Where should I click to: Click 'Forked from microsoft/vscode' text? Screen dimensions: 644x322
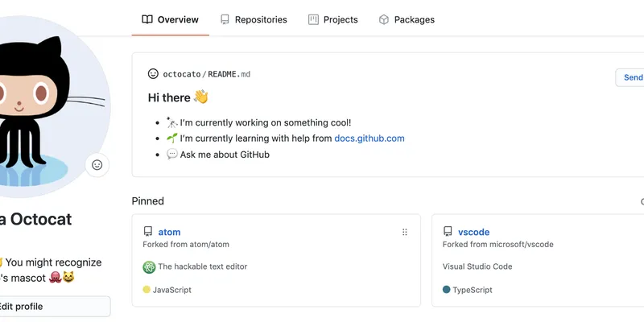click(497, 245)
